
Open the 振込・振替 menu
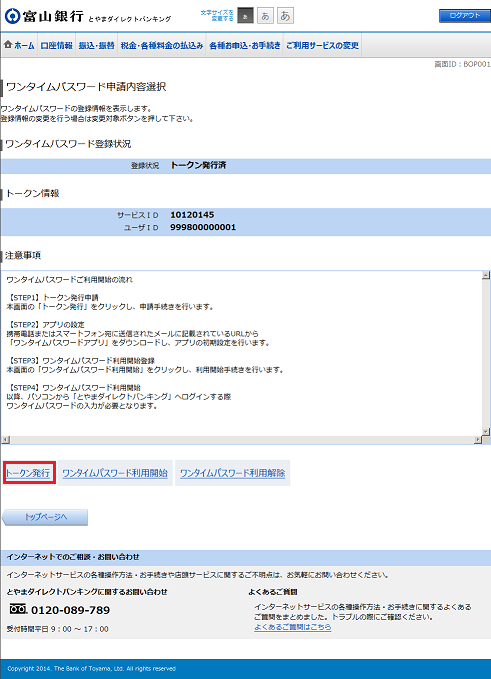(x=97, y=45)
